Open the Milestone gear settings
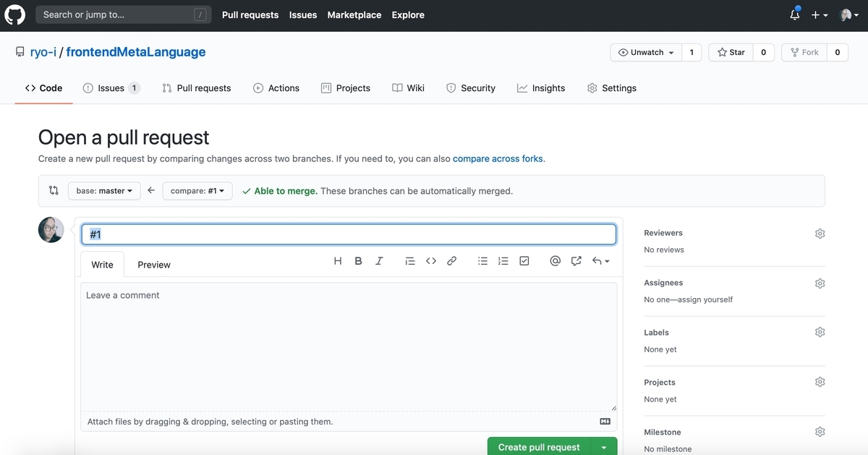The image size is (868, 455). [820, 432]
